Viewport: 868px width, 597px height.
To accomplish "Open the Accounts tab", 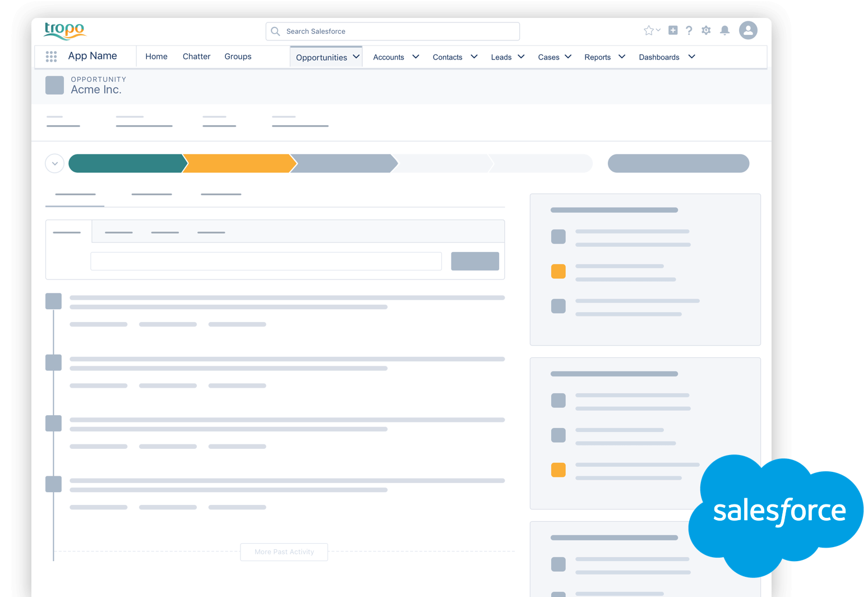I will 389,57.
